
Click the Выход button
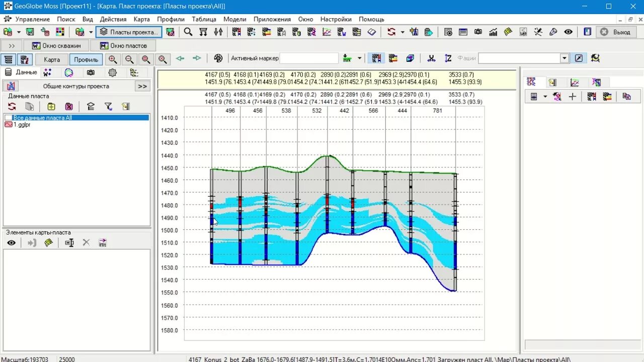[616, 32]
